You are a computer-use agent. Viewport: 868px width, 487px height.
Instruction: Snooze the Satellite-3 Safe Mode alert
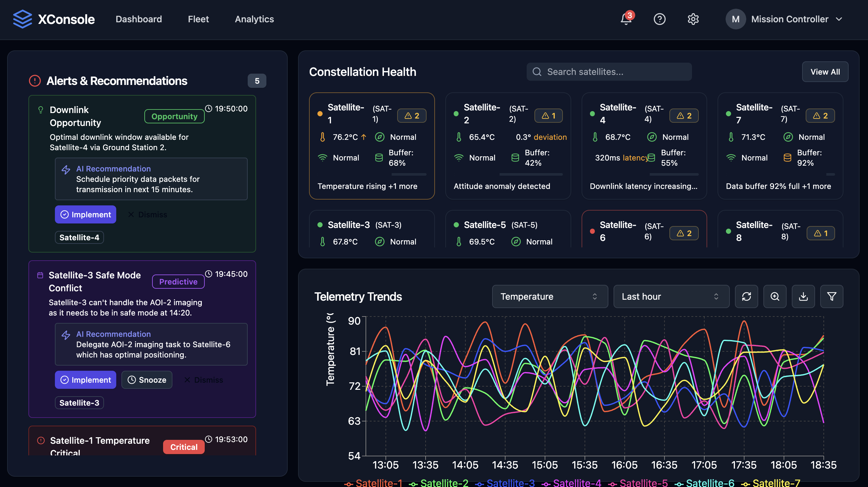tap(147, 380)
